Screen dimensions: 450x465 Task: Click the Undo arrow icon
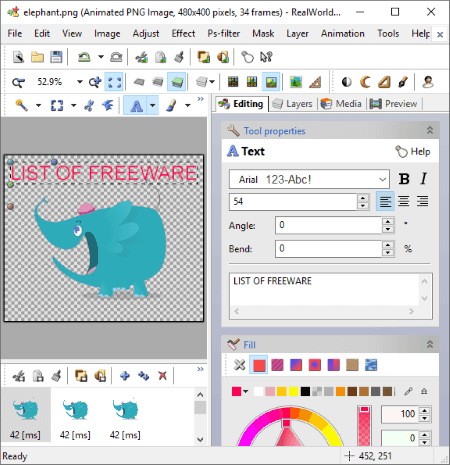tap(84, 57)
